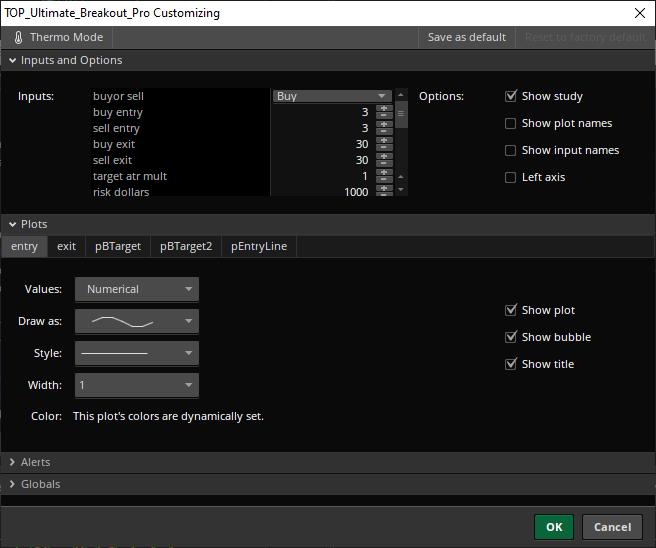Enable Show plot names option
The height and width of the screenshot is (548, 656).
[x=511, y=124]
